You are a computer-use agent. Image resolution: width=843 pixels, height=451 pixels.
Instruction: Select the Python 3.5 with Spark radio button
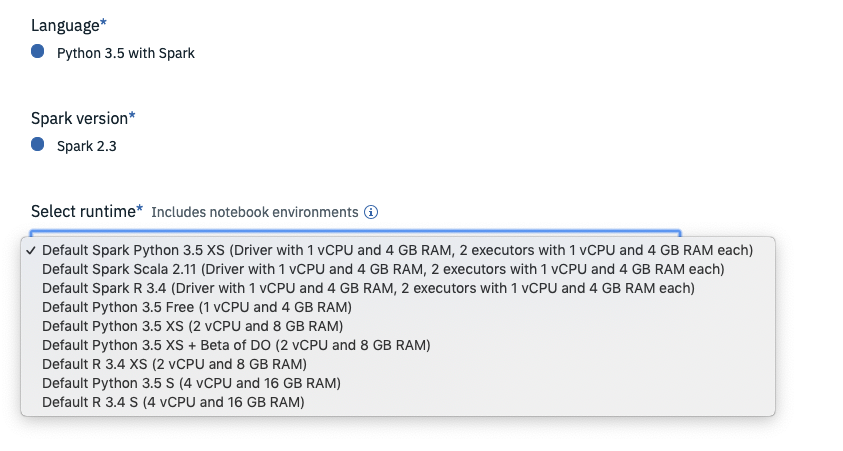(38, 51)
